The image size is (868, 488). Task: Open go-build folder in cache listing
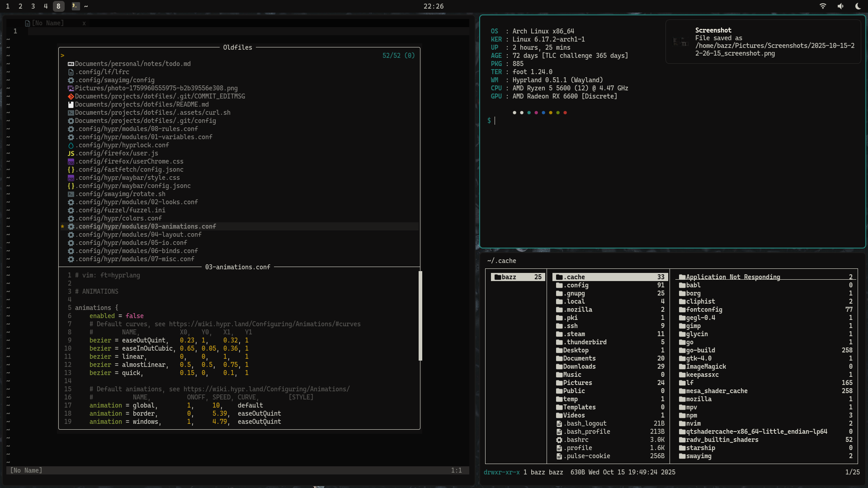pyautogui.click(x=700, y=350)
